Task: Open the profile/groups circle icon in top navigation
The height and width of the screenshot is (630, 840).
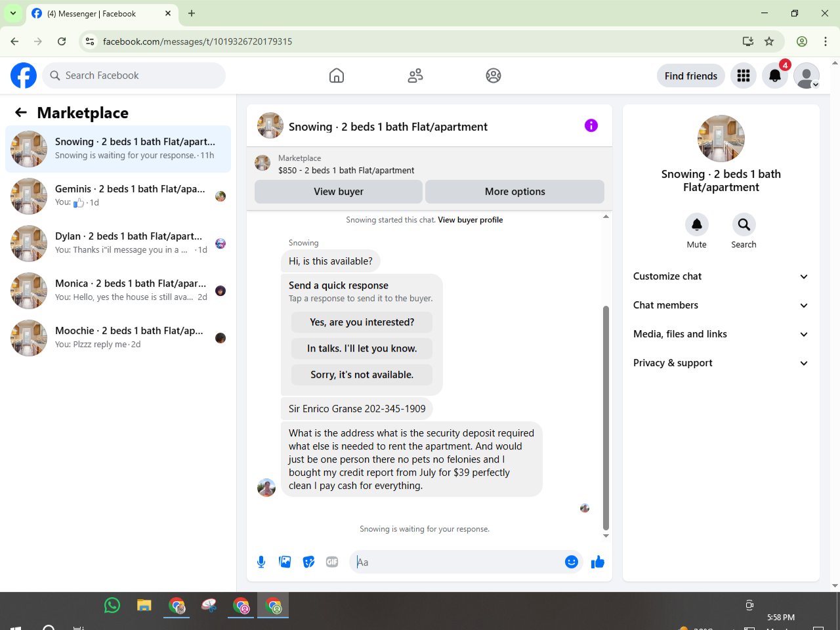Action: click(x=493, y=75)
